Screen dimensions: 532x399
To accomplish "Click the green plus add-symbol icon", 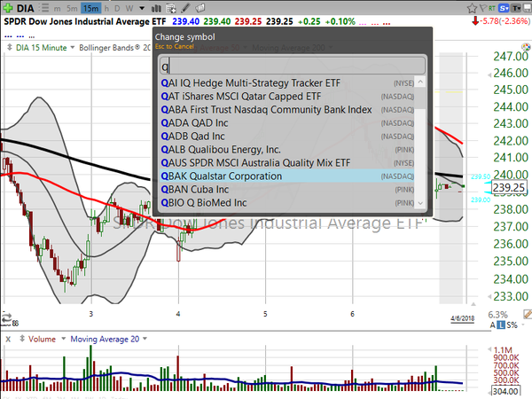I will pyautogui.click(x=8, y=8).
